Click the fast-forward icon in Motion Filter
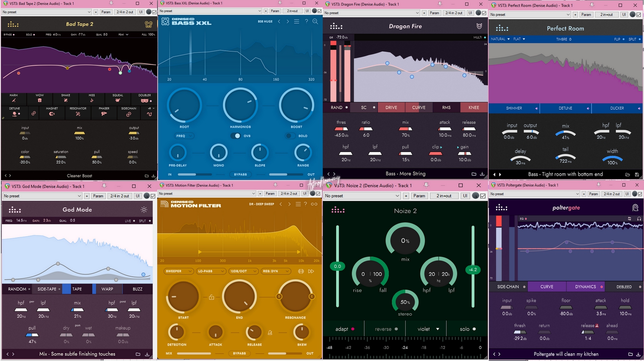 pos(311,271)
